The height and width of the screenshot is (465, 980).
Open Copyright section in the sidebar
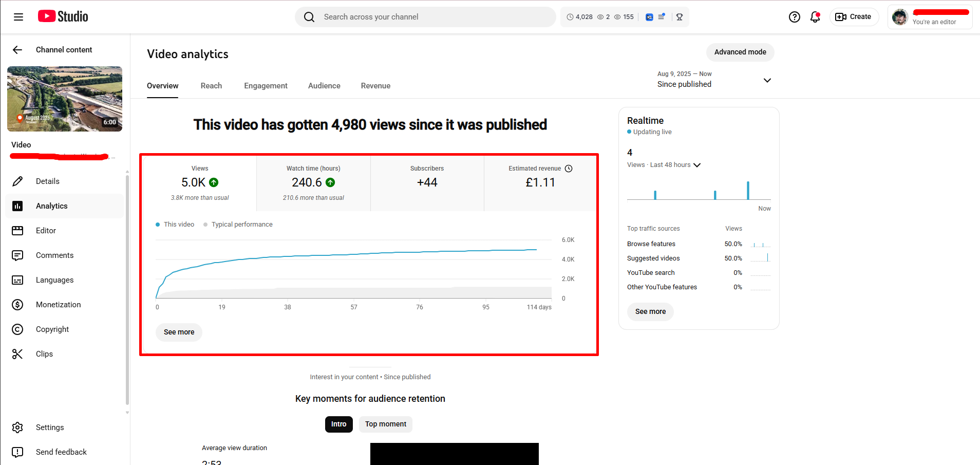tap(52, 329)
